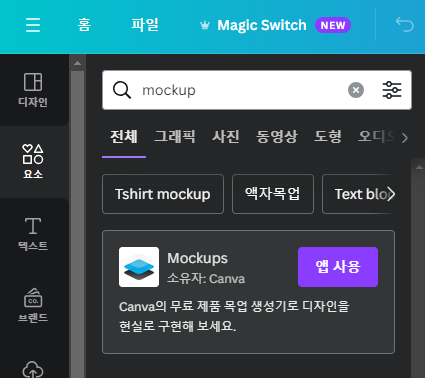Click the Mockups app logo thumbnail
This screenshot has width=425, height=378.
(139, 267)
